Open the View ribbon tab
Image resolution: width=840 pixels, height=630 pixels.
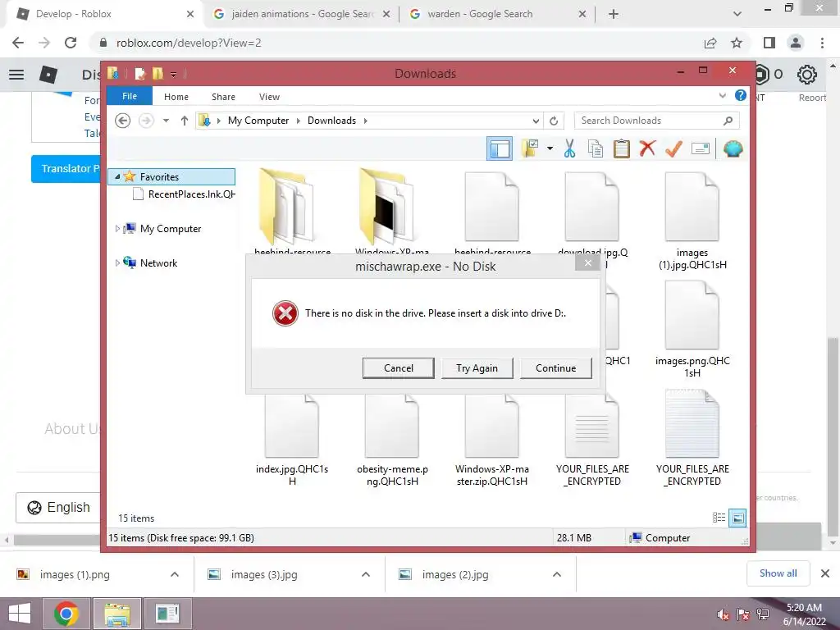pyautogui.click(x=269, y=97)
